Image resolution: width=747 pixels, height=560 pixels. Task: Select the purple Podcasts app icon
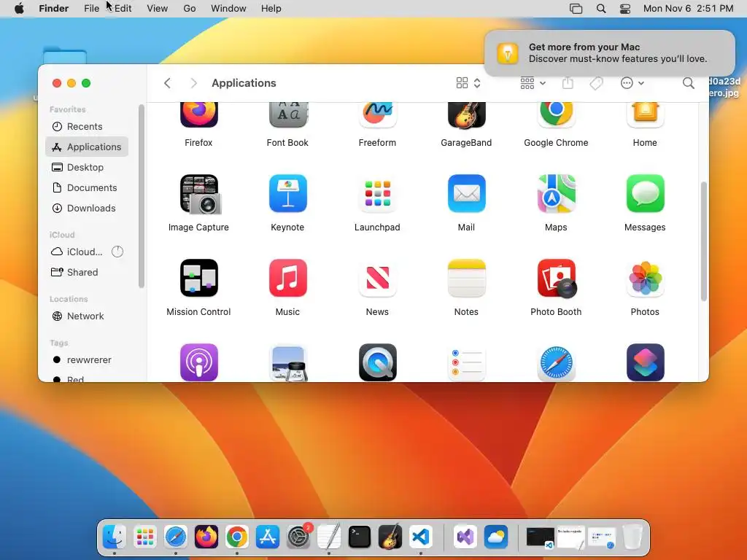click(x=198, y=362)
